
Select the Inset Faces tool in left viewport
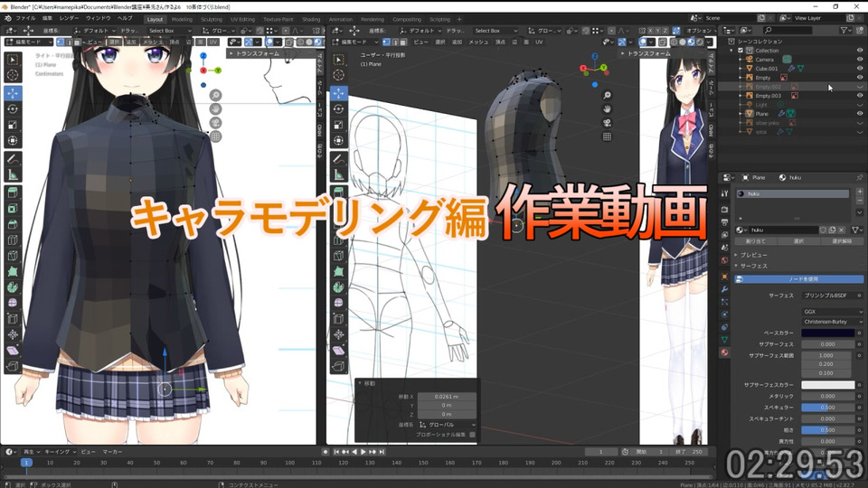(13, 209)
